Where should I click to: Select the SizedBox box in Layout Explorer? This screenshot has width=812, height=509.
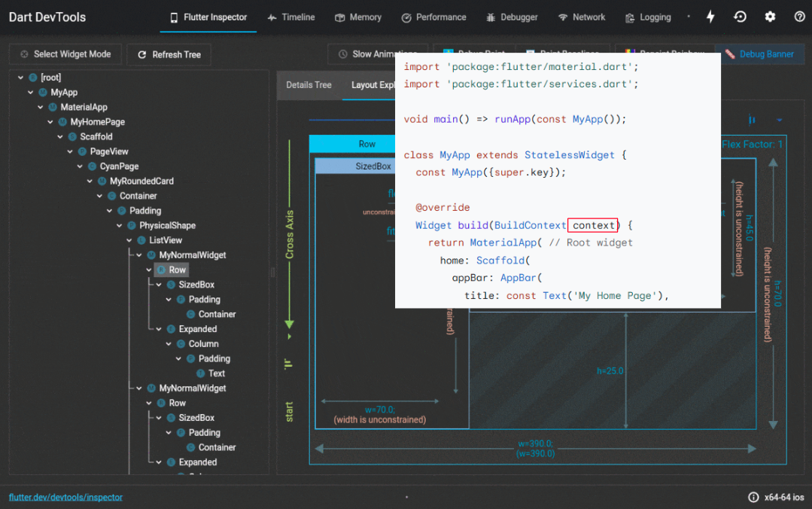(x=355, y=166)
